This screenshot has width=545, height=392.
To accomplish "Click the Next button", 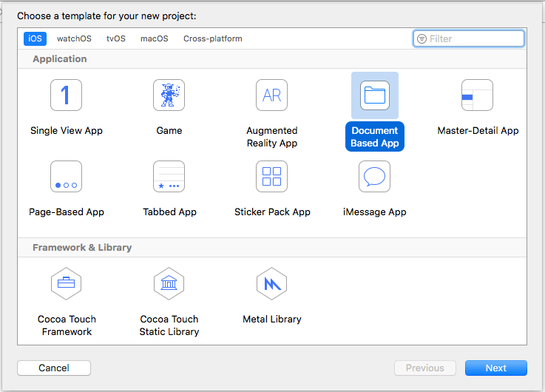I will click(x=495, y=368).
